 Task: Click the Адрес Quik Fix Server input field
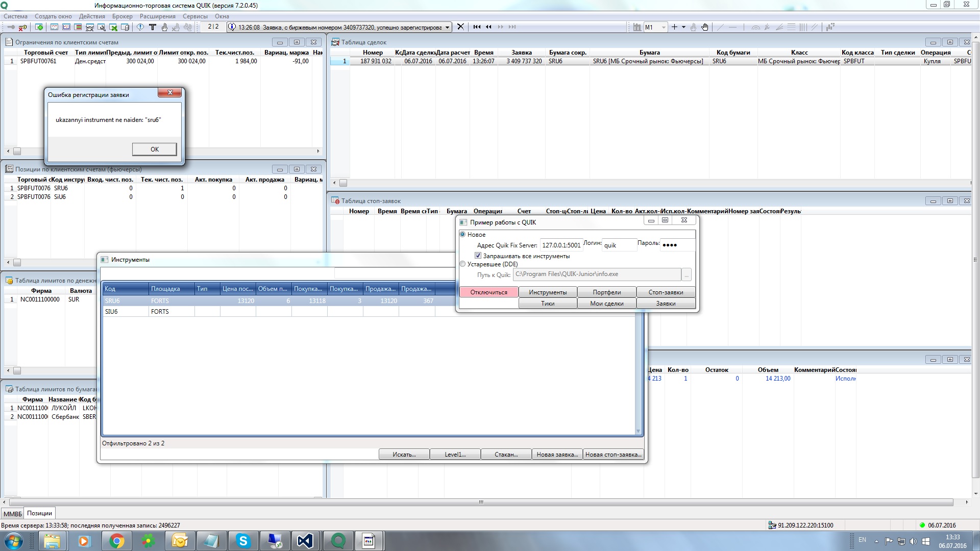coord(560,245)
